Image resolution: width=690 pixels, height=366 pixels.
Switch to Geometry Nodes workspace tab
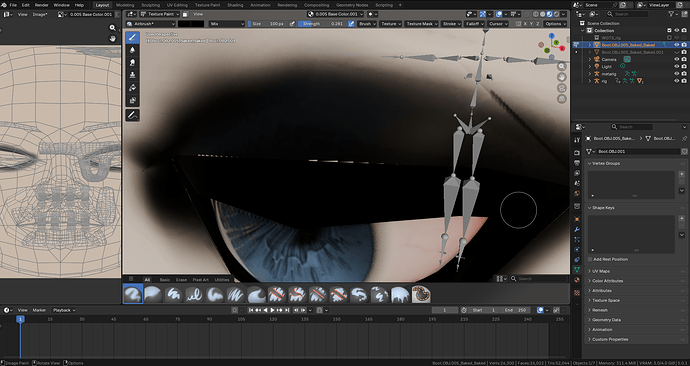pyautogui.click(x=352, y=5)
